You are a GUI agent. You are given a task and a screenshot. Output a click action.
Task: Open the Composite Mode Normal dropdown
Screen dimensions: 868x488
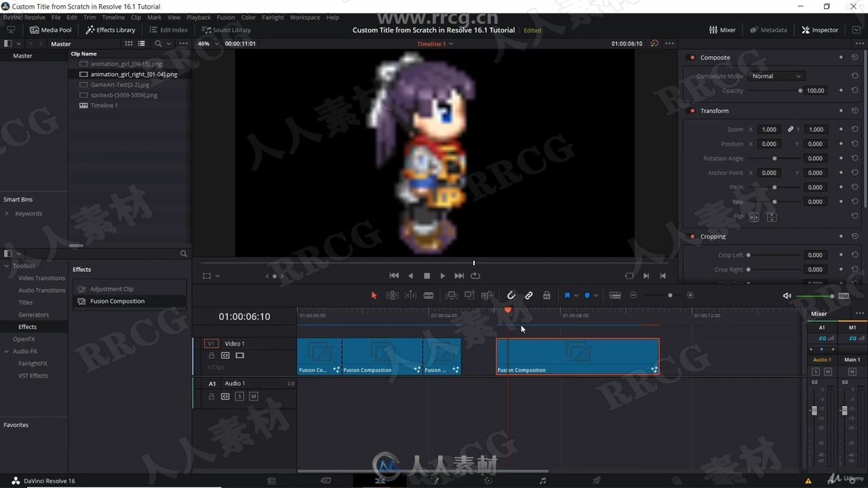[776, 76]
